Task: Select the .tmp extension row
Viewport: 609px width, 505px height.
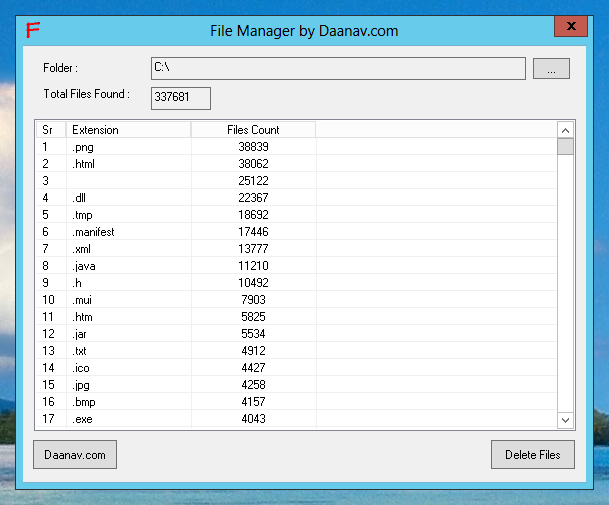Action: coord(297,215)
